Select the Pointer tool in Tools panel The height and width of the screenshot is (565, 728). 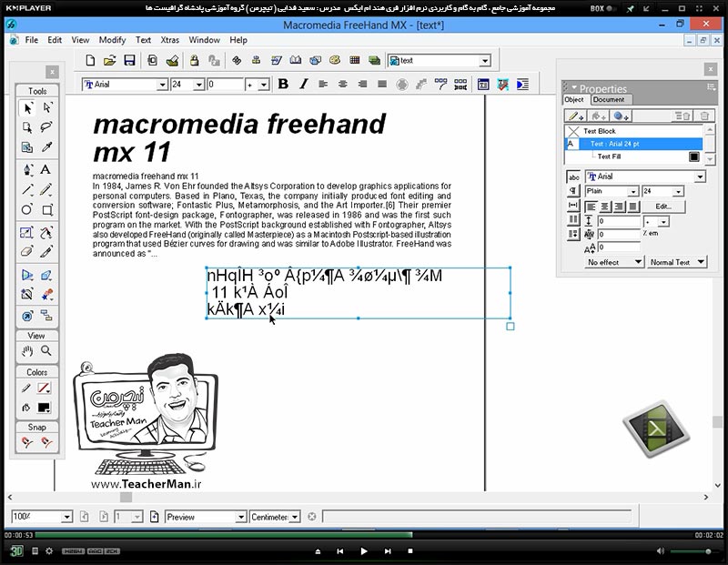(x=27, y=108)
